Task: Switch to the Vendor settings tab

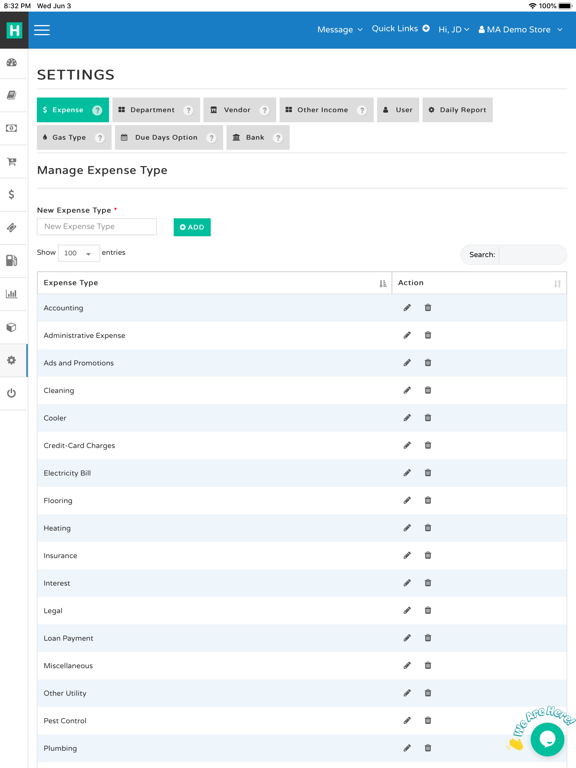Action: coord(240,110)
